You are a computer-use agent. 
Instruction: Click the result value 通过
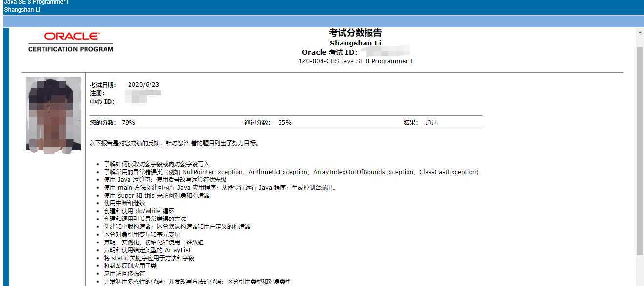(431, 123)
